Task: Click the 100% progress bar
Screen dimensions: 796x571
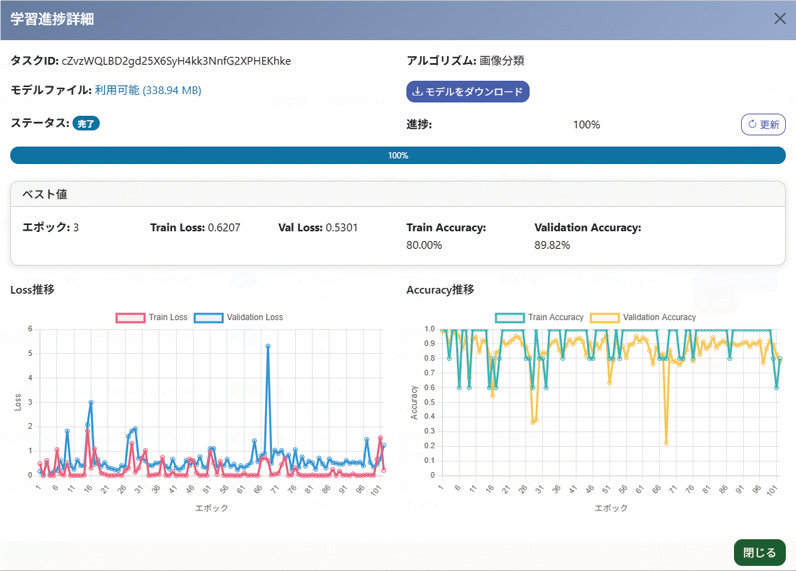Action: coord(398,156)
